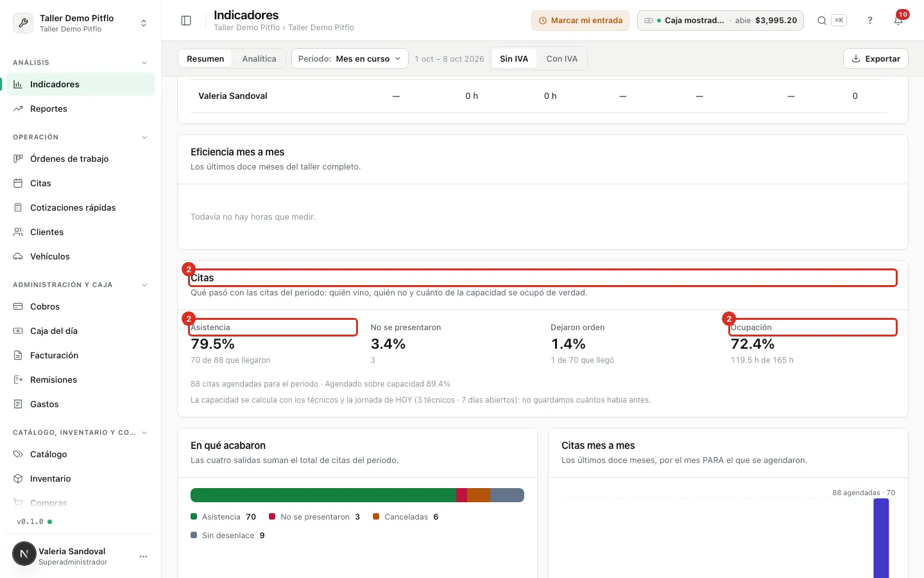Toggle the sidebar panel icon
The width and height of the screenshot is (924, 578).
click(186, 21)
